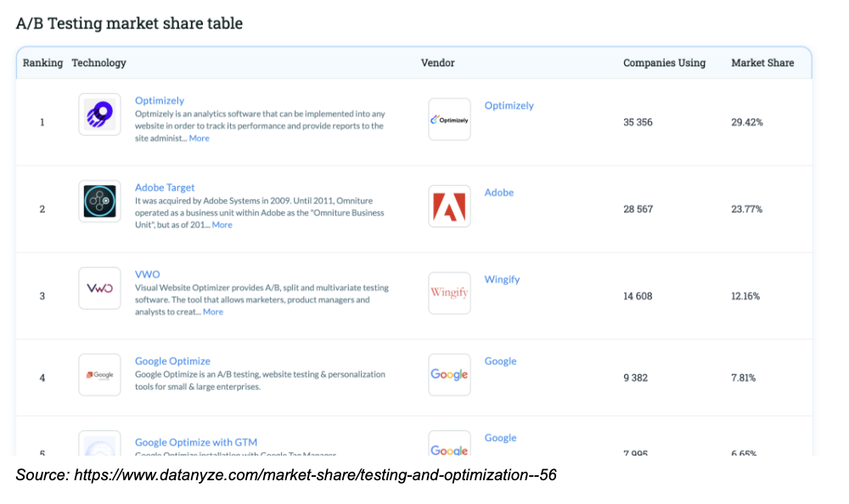Expand Adobe Target description with More link
This screenshot has height=504, width=849.
point(222,225)
